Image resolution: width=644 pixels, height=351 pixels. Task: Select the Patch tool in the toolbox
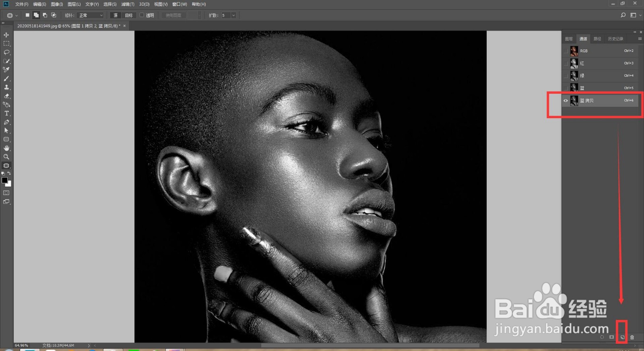click(6, 166)
